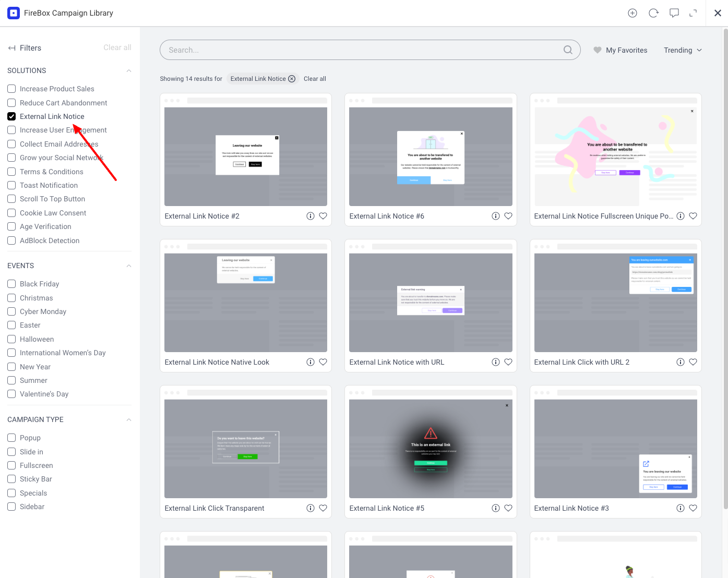Open info for External Link Notice #2
This screenshot has width=728, height=578.
311,215
